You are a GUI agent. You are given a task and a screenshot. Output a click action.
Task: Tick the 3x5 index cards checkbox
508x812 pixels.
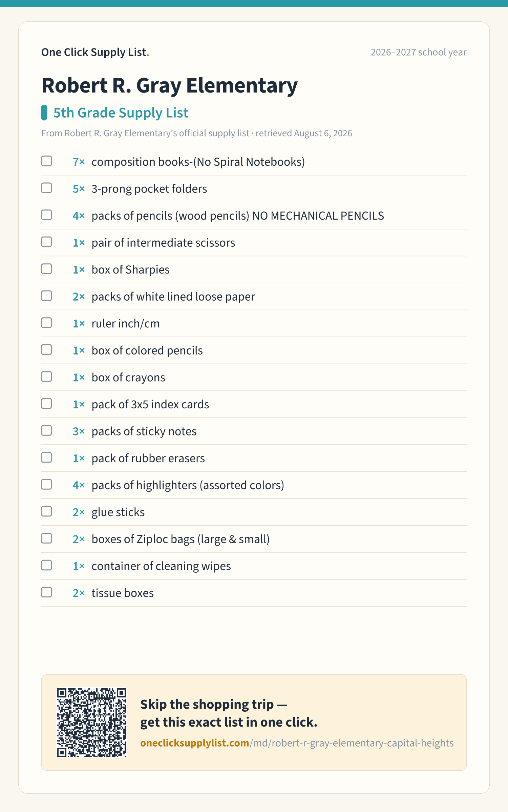coord(46,404)
